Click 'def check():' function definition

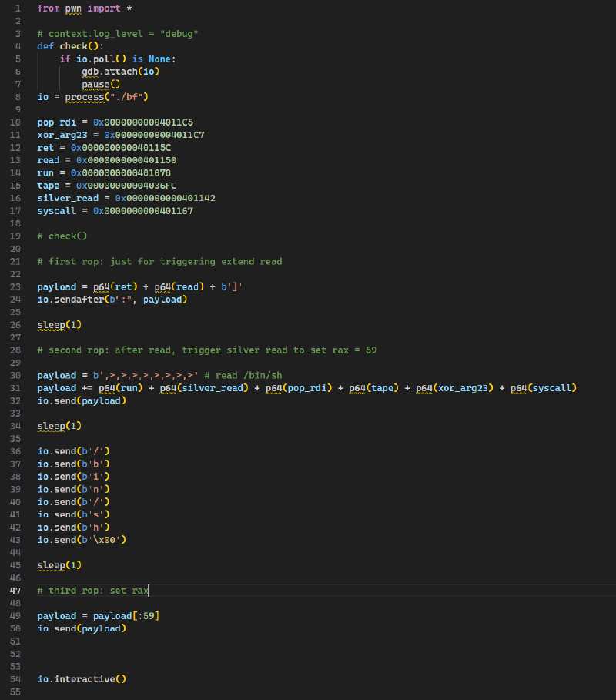[70, 46]
